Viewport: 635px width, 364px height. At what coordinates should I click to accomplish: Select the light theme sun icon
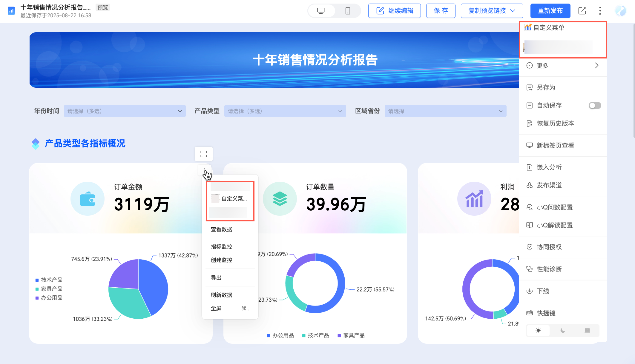tap(538, 330)
